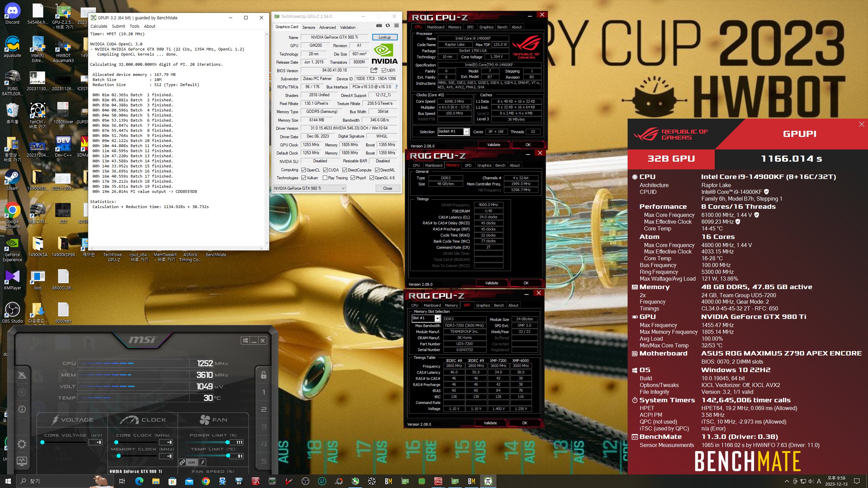The image size is (868, 488).
Task: Toggle the OpenCL checkbox in GPU-Z
Action: pyautogui.click(x=304, y=170)
